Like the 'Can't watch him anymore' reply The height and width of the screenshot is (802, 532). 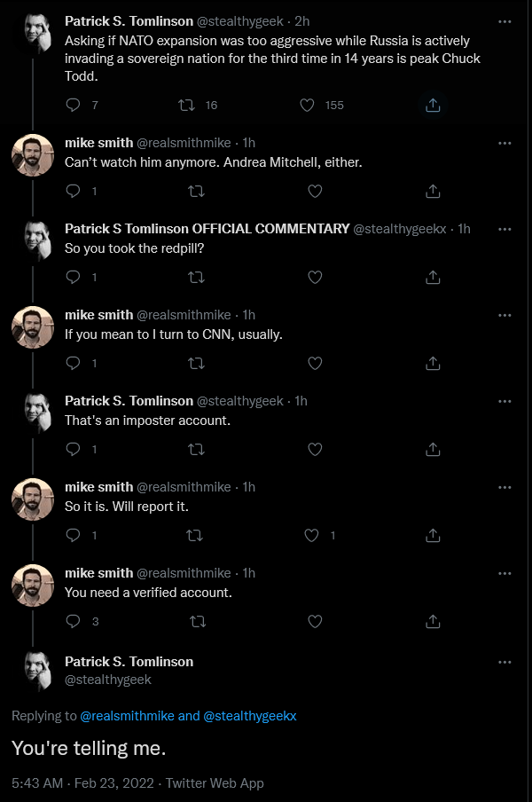pyautogui.click(x=315, y=192)
